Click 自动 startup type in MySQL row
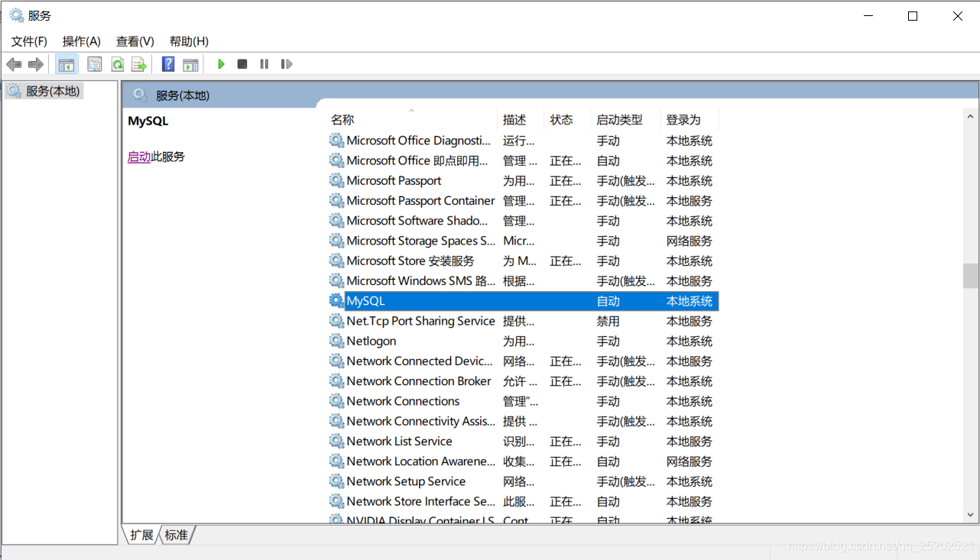The image size is (980, 560). click(608, 301)
